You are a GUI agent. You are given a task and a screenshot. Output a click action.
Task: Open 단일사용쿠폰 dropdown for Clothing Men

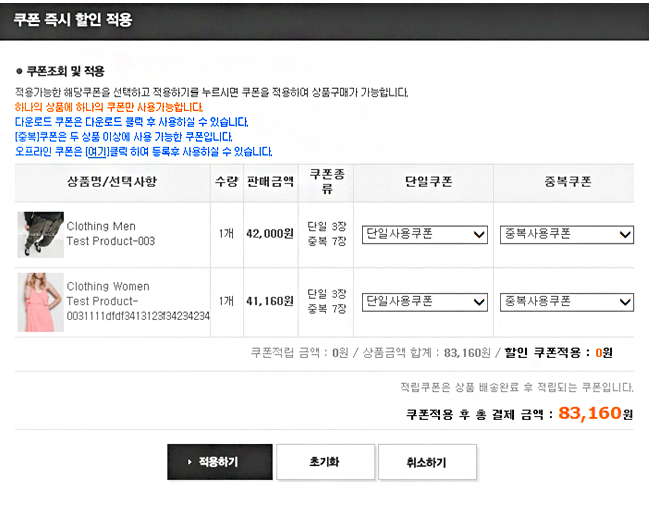tap(424, 234)
